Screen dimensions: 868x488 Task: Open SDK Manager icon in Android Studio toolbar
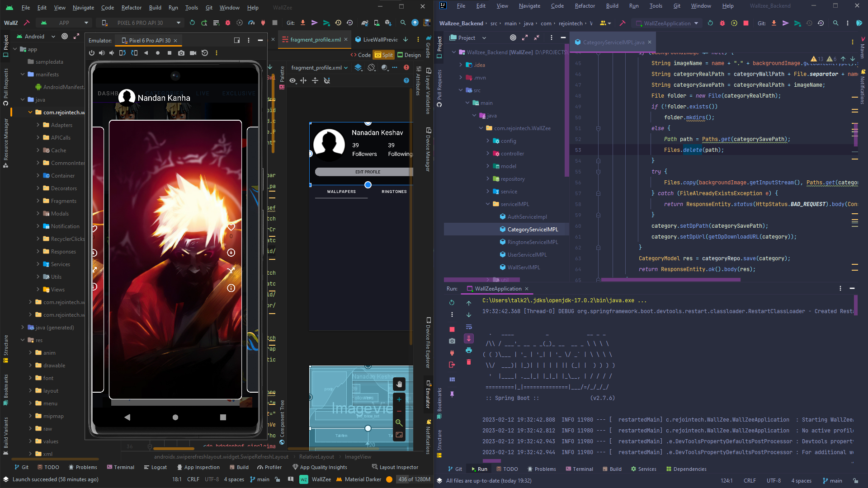click(388, 23)
